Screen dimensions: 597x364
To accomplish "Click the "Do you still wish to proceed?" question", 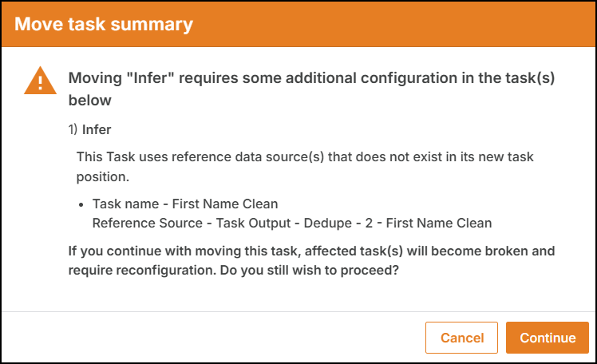I will click(309, 270).
